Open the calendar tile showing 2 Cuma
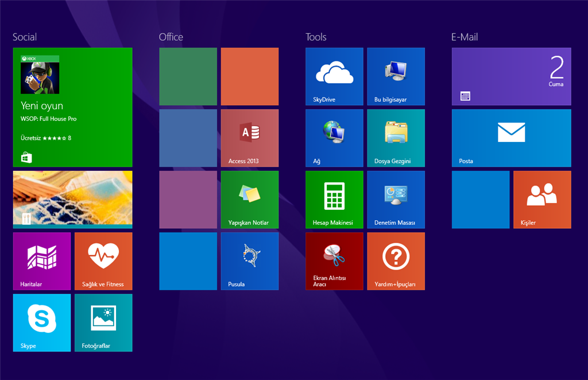Image resolution: width=588 pixels, height=380 pixels. pos(511,76)
